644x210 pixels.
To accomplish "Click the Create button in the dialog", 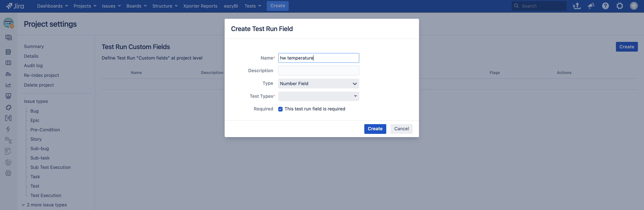I will [375, 129].
